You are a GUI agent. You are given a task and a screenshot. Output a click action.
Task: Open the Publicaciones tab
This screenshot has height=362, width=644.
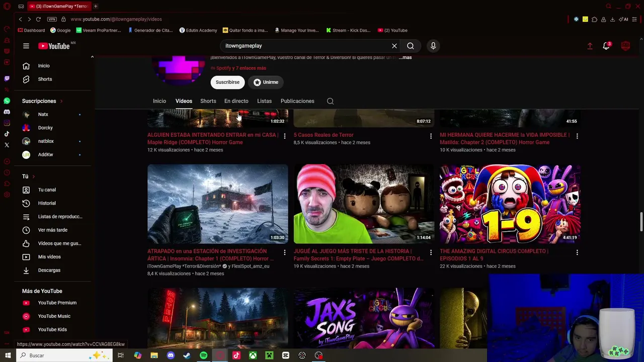297,101
